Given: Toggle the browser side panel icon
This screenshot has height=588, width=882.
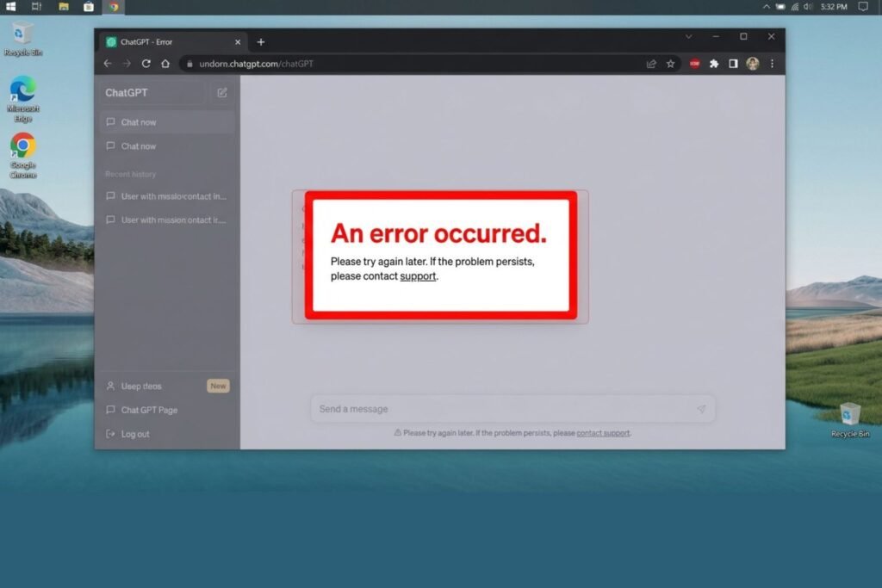Looking at the screenshot, I should [733, 64].
